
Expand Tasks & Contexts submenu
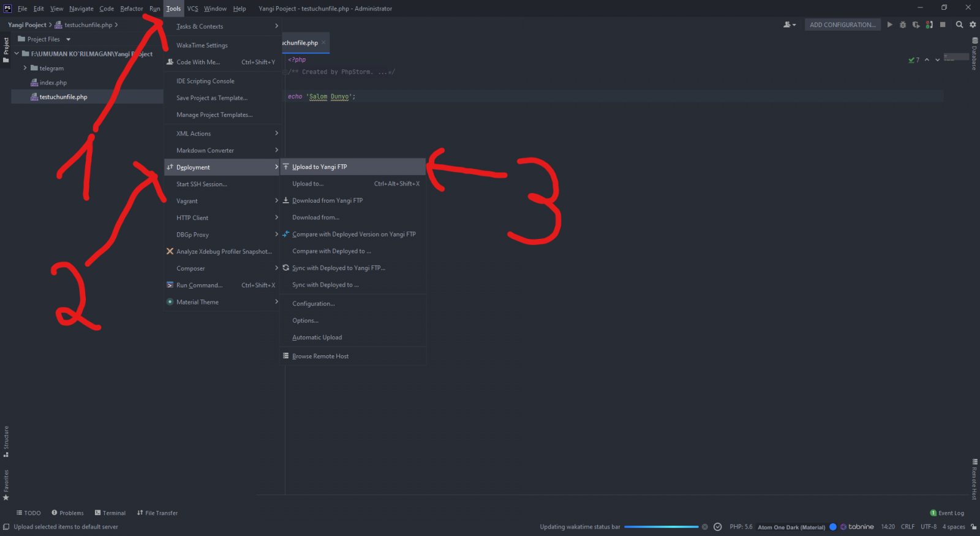pyautogui.click(x=222, y=26)
